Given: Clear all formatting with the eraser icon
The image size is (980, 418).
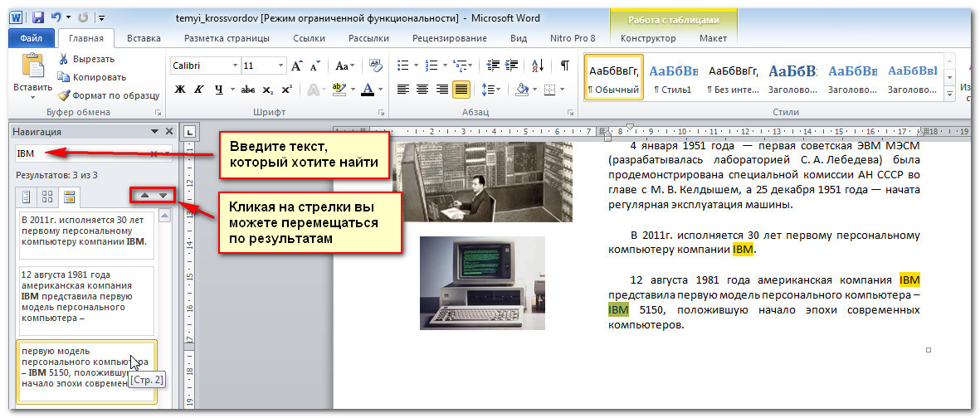Looking at the screenshot, I should point(376,65).
